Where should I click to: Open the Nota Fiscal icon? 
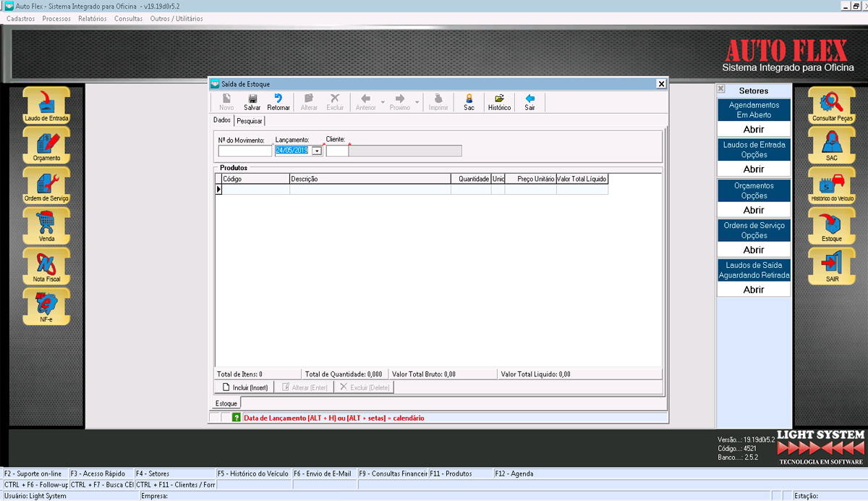pyautogui.click(x=46, y=266)
